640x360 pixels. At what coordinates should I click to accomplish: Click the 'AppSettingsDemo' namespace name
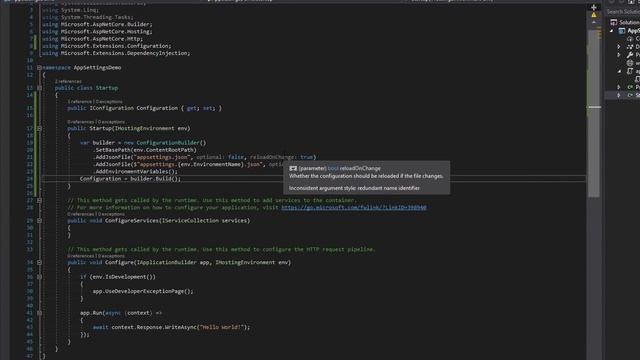98,68
